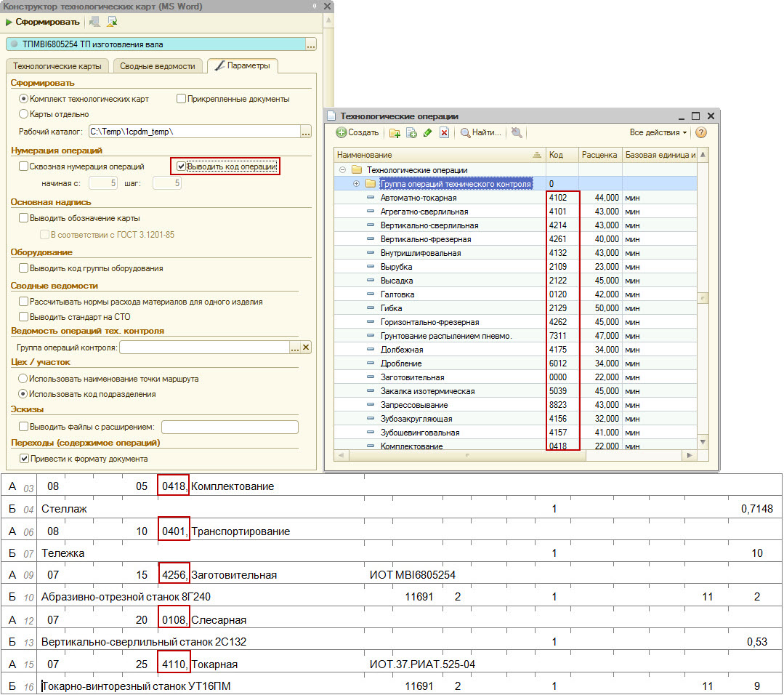Screen dimensions: 784x695
Task: Open help via the question mark icon
Action: pos(700,133)
